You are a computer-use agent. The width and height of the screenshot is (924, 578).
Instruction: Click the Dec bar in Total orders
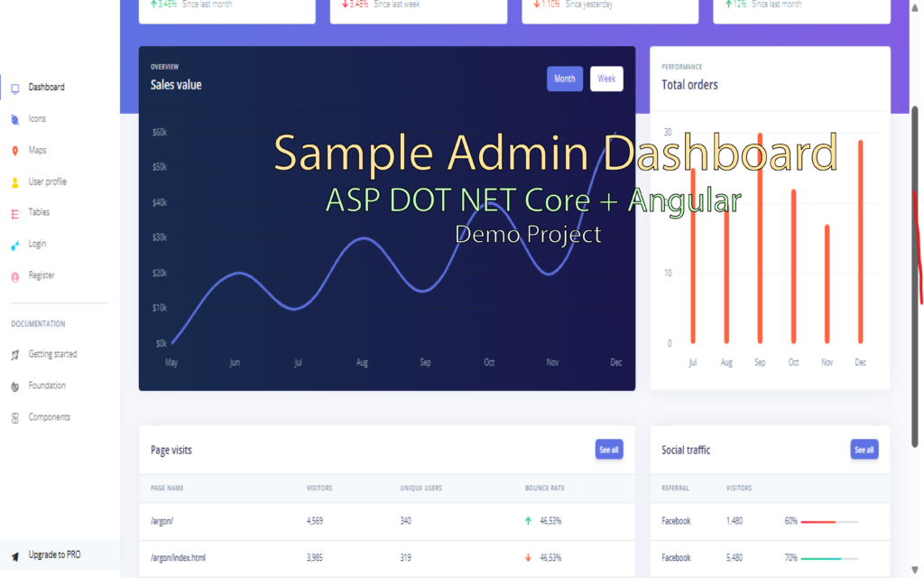860,242
